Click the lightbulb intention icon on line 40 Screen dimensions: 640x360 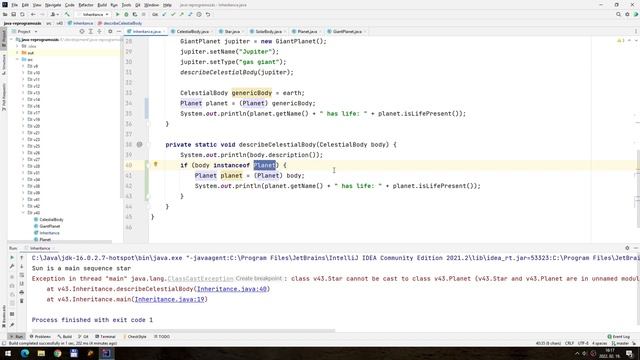(x=156, y=164)
